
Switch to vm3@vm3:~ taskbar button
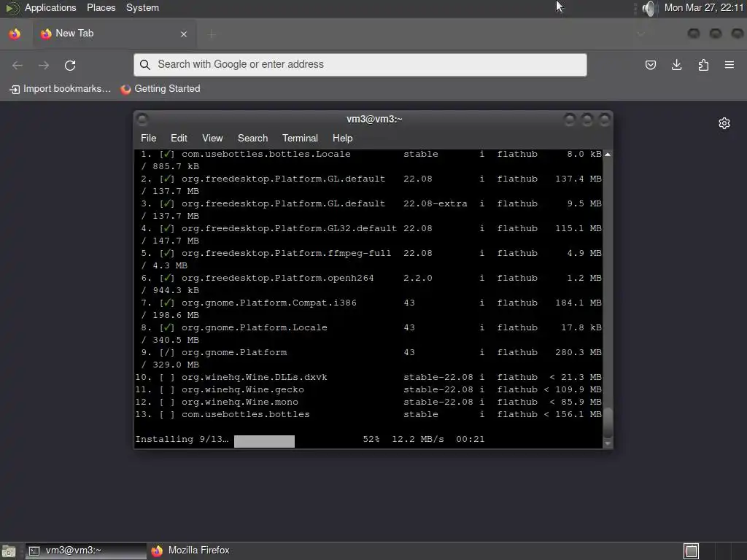86,551
